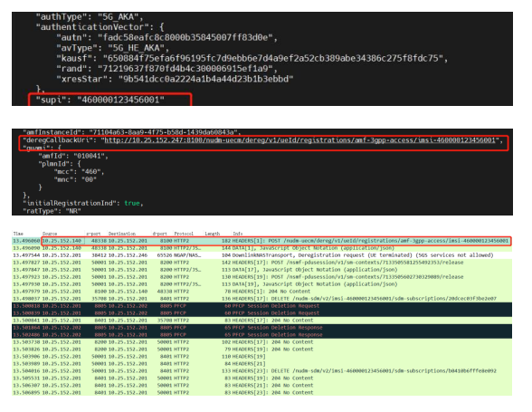Click the "kausf" value line
The height and width of the screenshot is (412, 532).
pyautogui.click(x=252, y=59)
